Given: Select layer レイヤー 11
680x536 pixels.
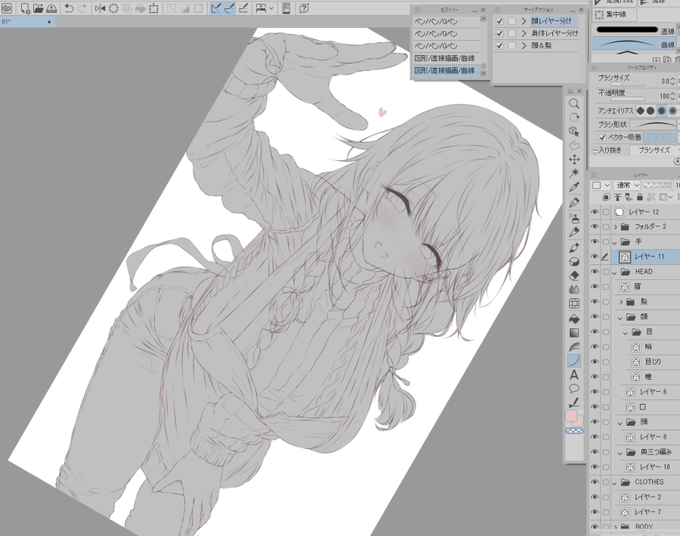Looking at the screenshot, I should 646,257.
